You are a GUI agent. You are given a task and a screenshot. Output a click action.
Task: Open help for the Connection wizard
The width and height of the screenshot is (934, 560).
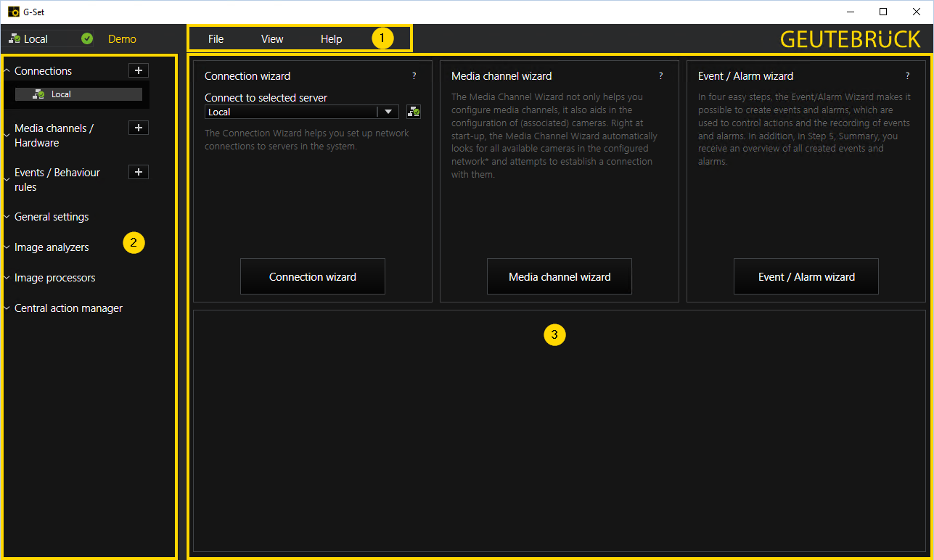(x=414, y=75)
